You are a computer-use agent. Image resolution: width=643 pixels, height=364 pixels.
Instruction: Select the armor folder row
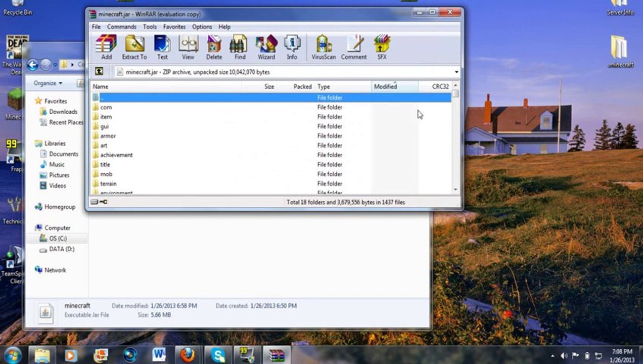(271, 136)
